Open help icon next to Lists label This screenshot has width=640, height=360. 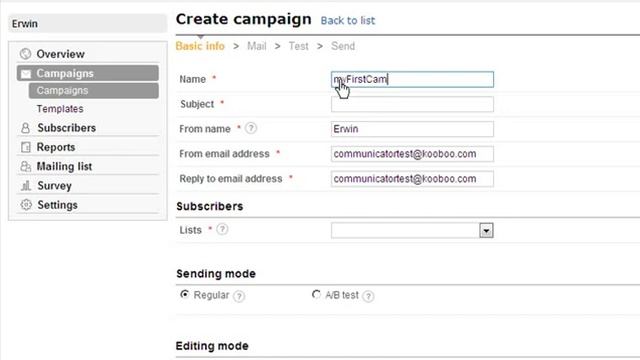[x=222, y=229]
